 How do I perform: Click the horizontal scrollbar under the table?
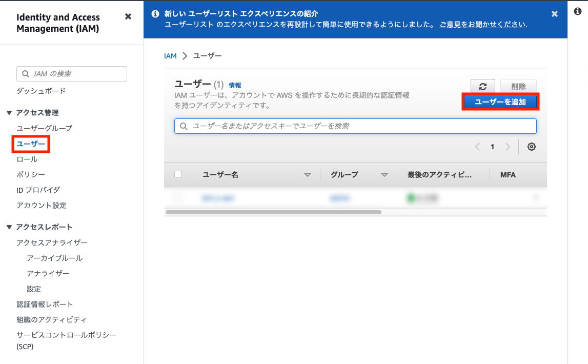pyautogui.click(x=273, y=212)
